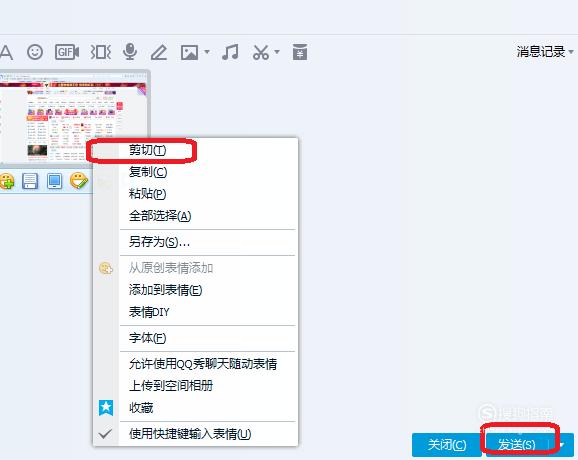578x460 pixels.
Task: Click the music note icon
Action: click(230, 52)
